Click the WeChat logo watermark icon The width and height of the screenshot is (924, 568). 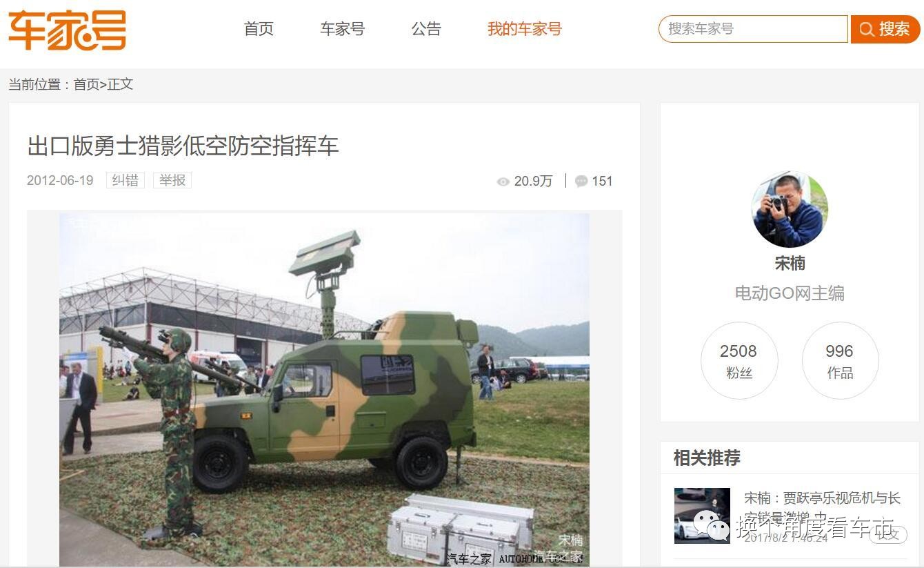712,527
